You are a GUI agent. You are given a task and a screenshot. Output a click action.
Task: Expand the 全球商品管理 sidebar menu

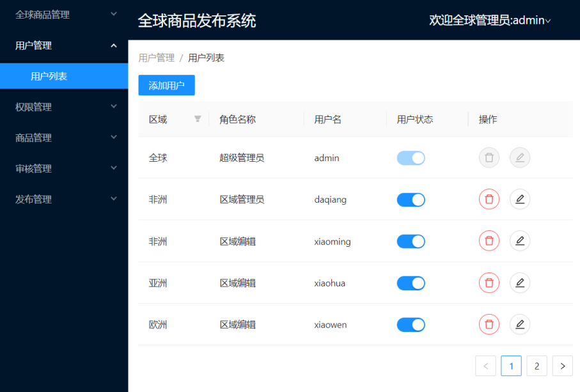tap(64, 15)
